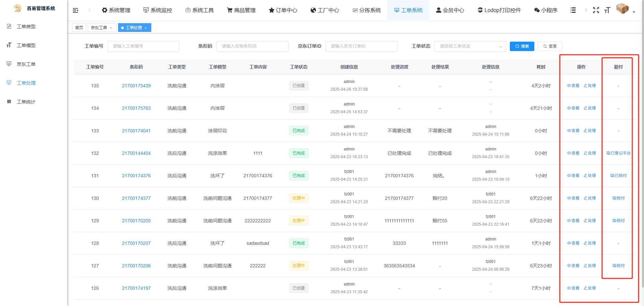Open the list menu icon in header
644x306 pixels.
point(573,10)
